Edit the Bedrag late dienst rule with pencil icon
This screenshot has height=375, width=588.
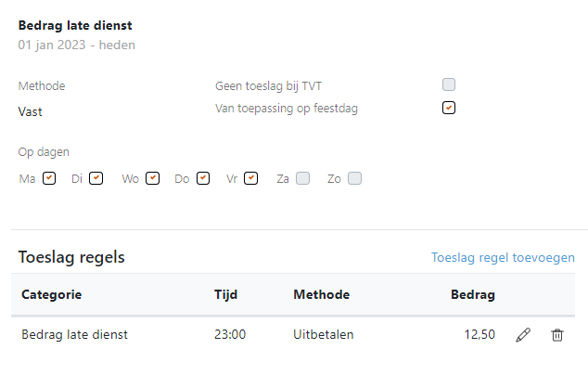523,335
